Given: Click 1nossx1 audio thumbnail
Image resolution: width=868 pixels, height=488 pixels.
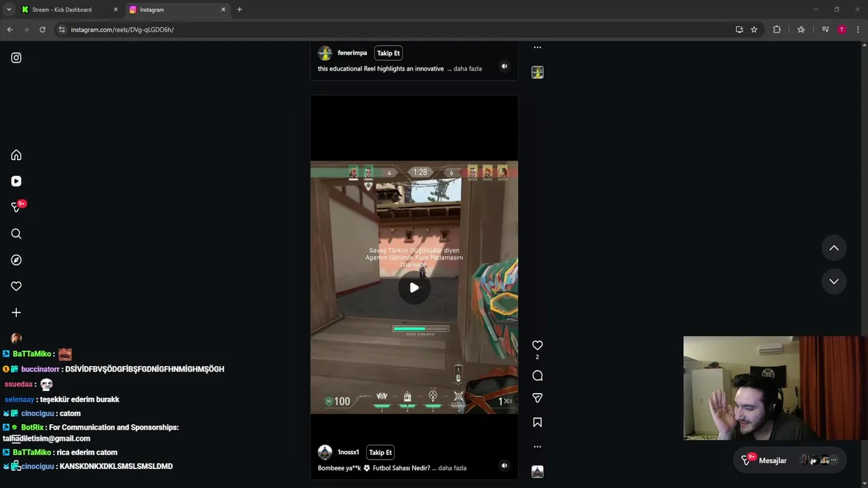Looking at the screenshot, I should coord(537,472).
